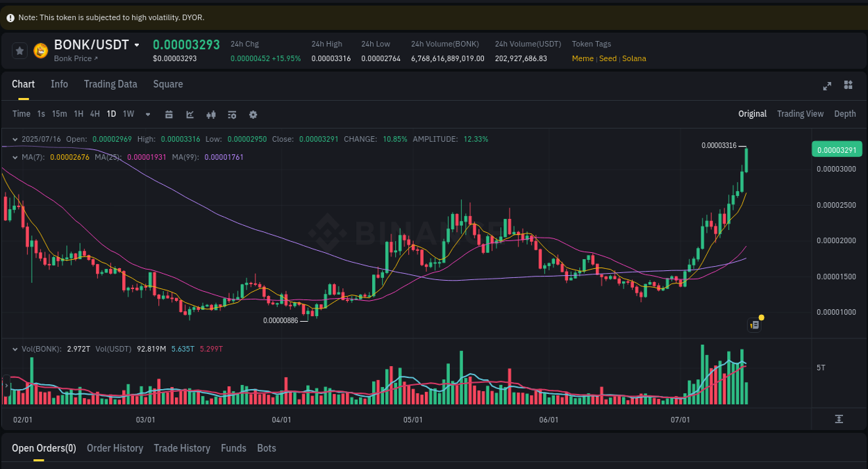868x469 pixels.
Task: Collapse the OHLC info row chevron
Action: click(15, 139)
